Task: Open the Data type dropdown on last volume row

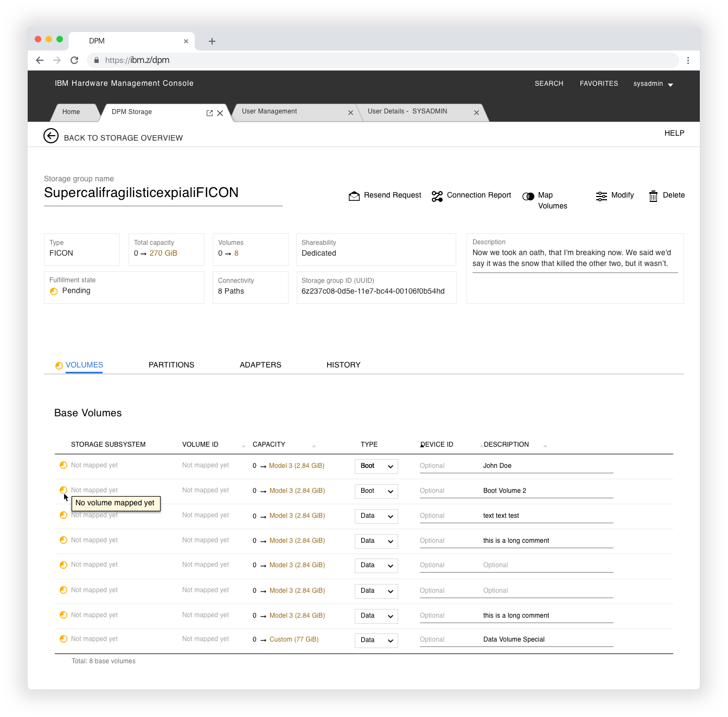Action: click(376, 640)
